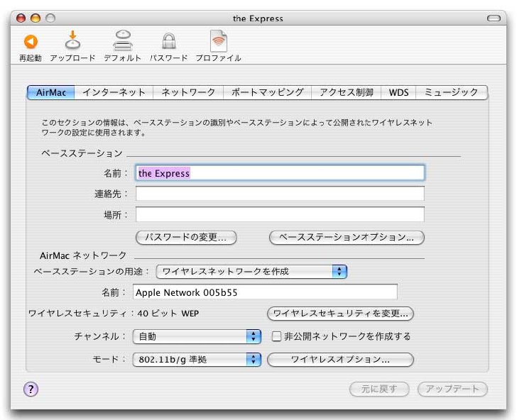Image resolution: width=517 pixels, height=420 pixels.
Task: Open the ワイヤレスオプション... button
Action: click(340, 360)
